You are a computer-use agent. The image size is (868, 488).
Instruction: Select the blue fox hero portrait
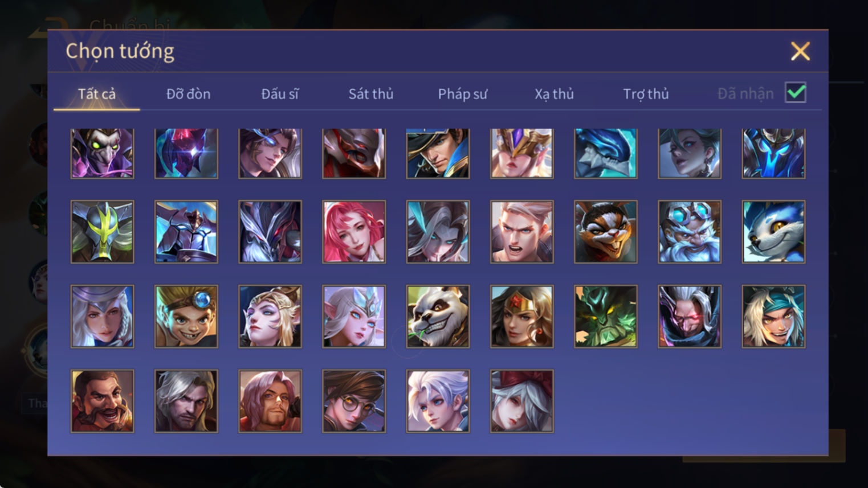pos(773,232)
